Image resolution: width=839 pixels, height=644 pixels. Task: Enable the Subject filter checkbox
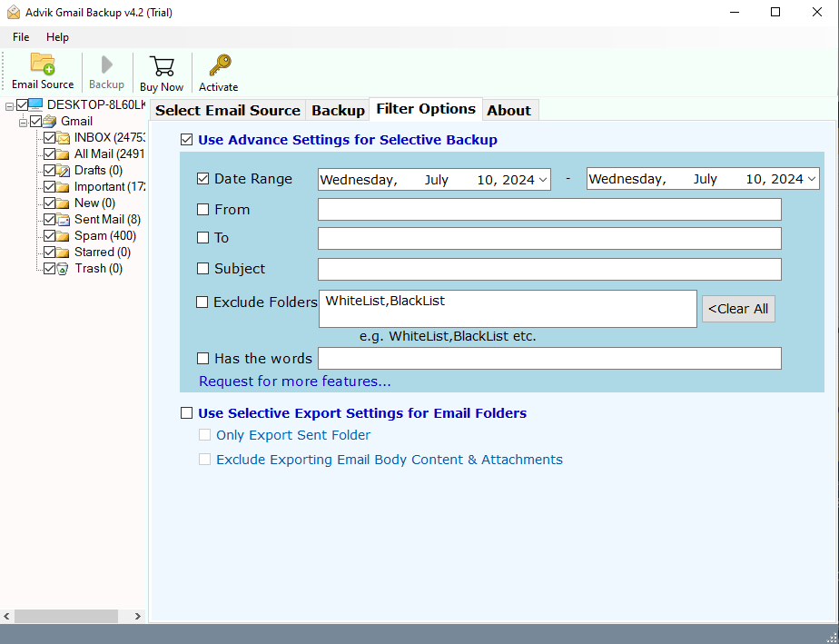point(202,269)
